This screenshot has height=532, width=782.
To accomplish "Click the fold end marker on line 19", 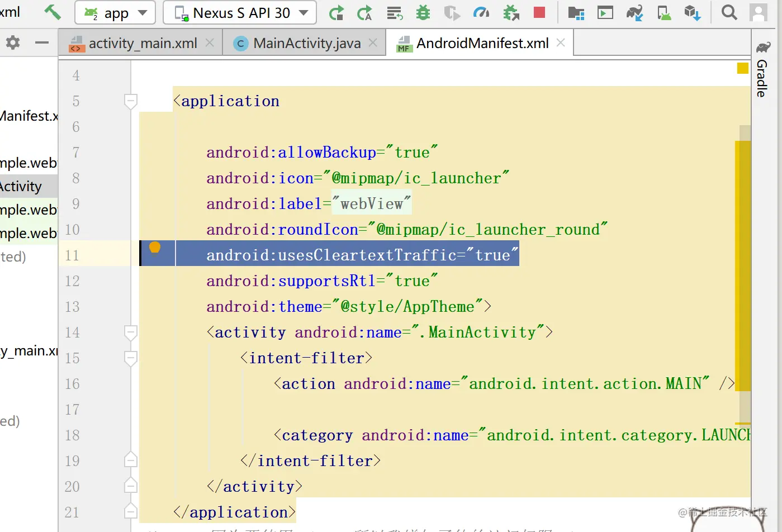I will [131, 460].
